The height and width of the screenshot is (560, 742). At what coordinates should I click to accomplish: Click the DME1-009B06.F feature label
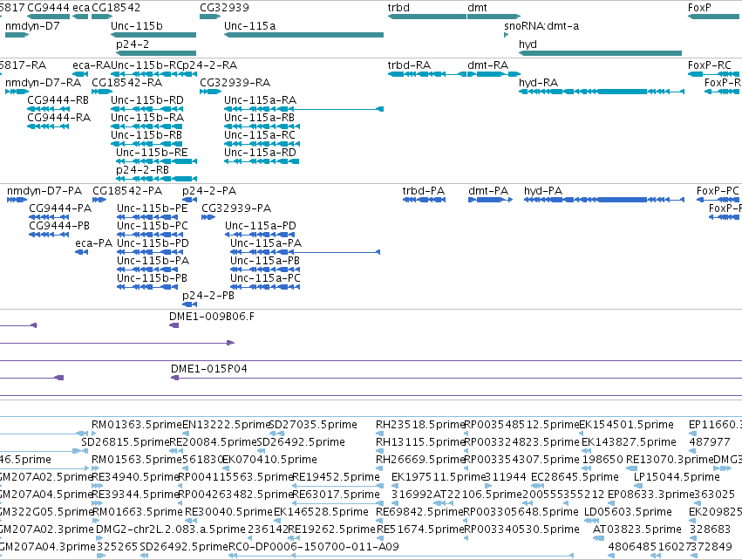click(212, 317)
